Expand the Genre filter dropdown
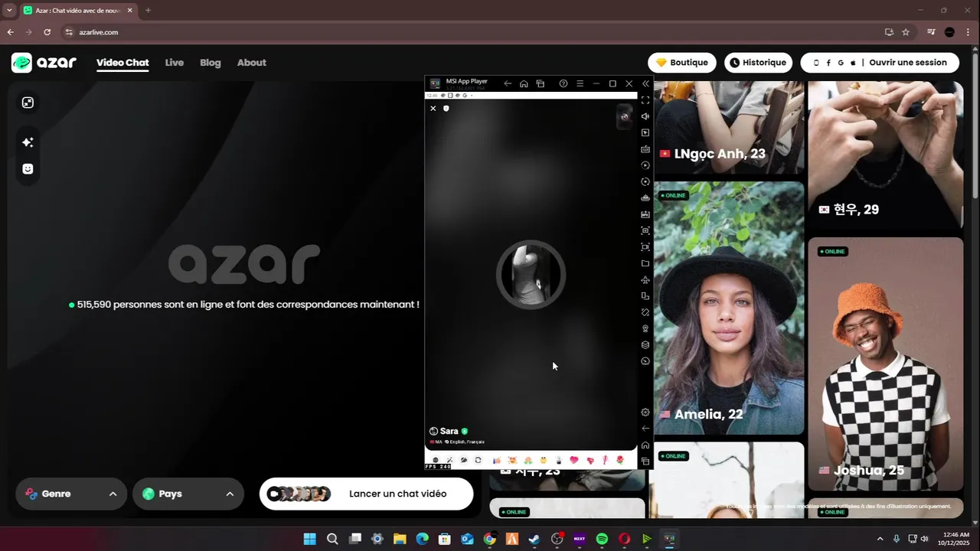The height and width of the screenshot is (551, 980). [70, 494]
